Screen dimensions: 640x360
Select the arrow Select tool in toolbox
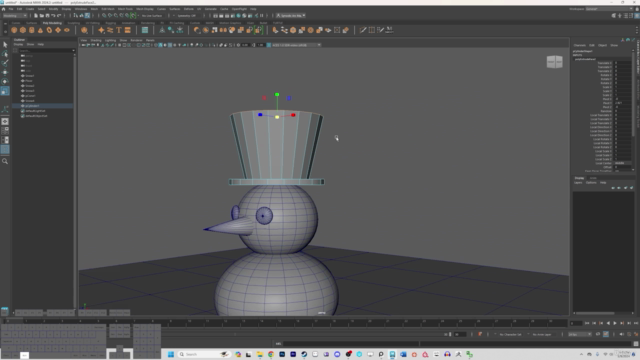(5, 44)
